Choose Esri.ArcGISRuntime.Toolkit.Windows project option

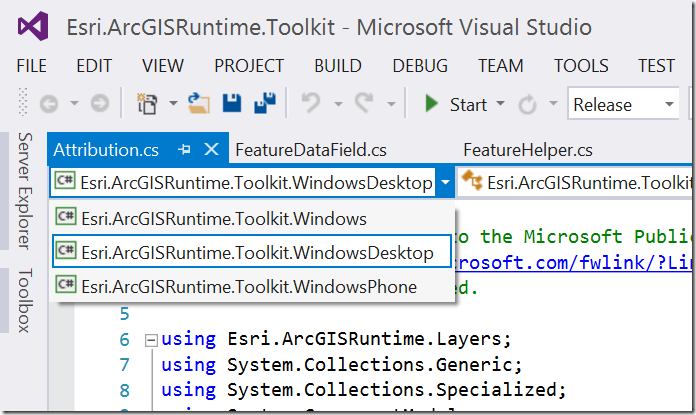[224, 218]
